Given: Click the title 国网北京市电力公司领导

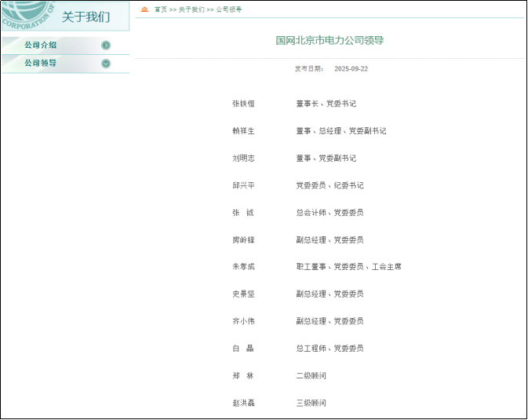Looking at the screenshot, I should (x=330, y=41).
